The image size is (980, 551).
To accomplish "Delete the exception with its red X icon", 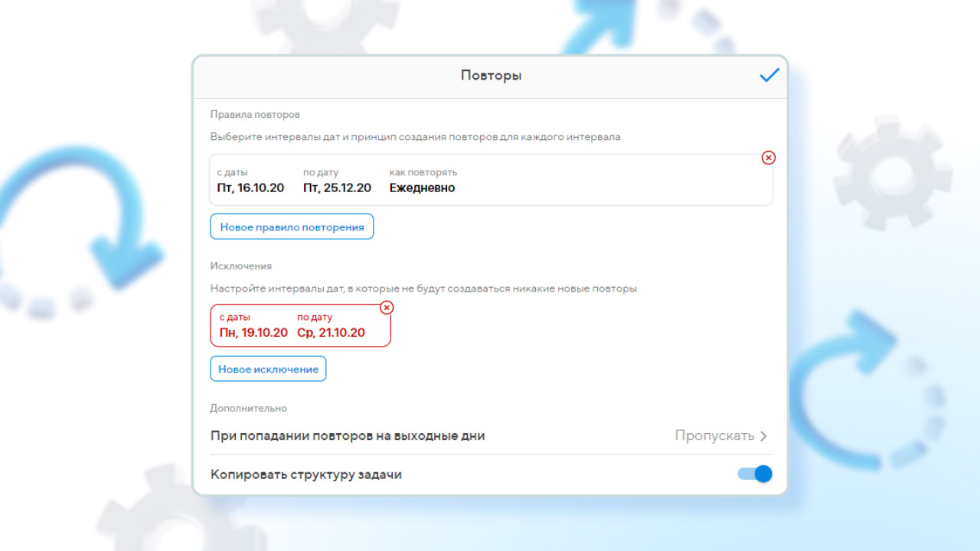I will (387, 308).
